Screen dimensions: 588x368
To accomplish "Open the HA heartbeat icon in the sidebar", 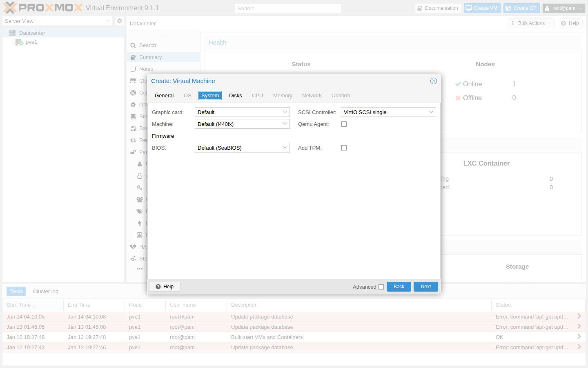I will (x=133, y=247).
